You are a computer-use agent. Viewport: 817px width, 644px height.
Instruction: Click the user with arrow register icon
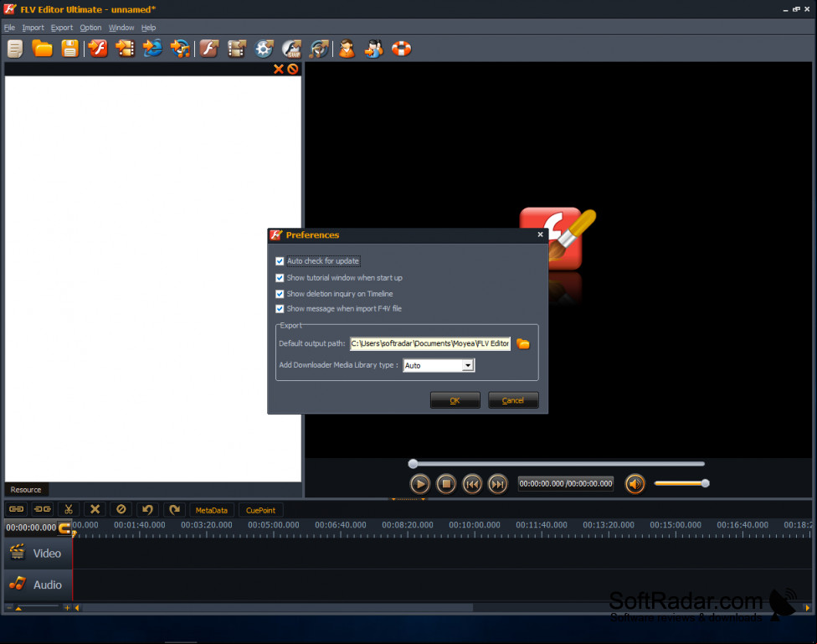(x=374, y=49)
